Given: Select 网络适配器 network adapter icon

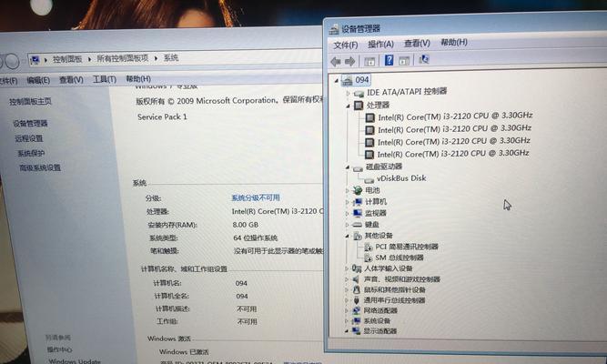Looking at the screenshot, I should (x=356, y=310).
